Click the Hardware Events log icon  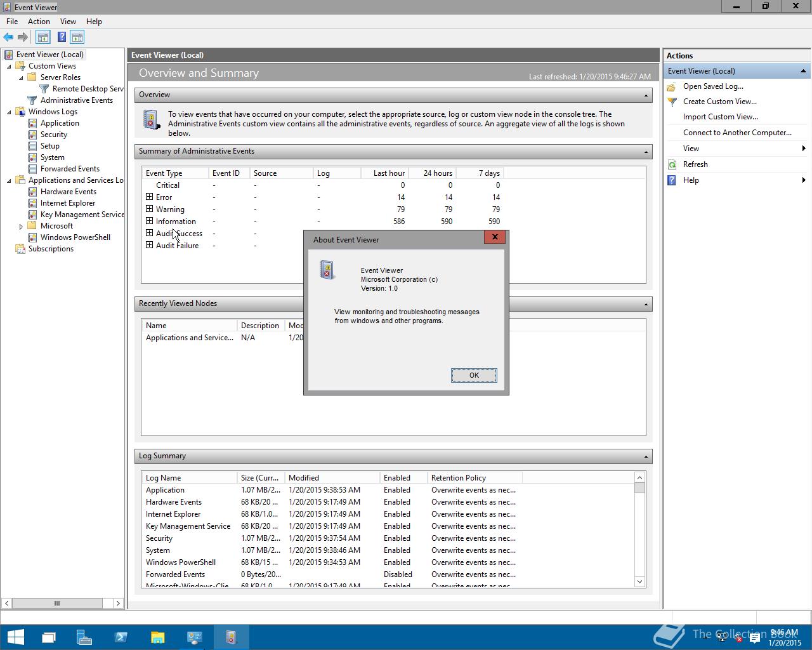[x=32, y=192]
